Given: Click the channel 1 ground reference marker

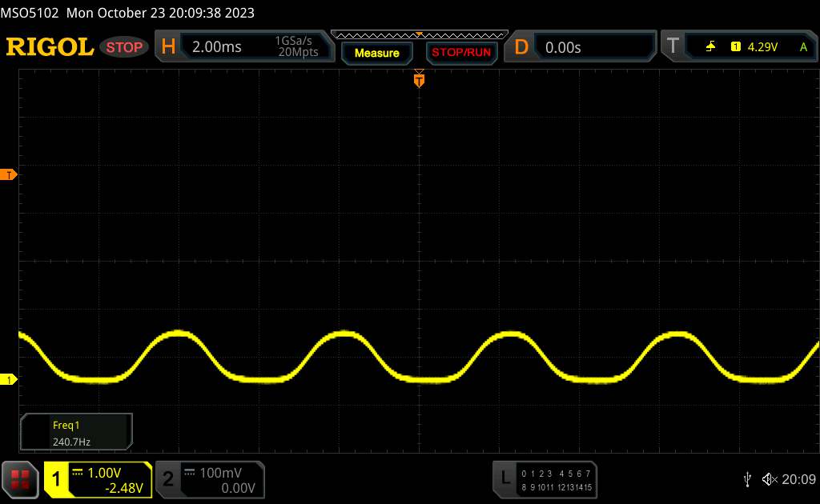Looking at the screenshot, I should pos(9,379).
